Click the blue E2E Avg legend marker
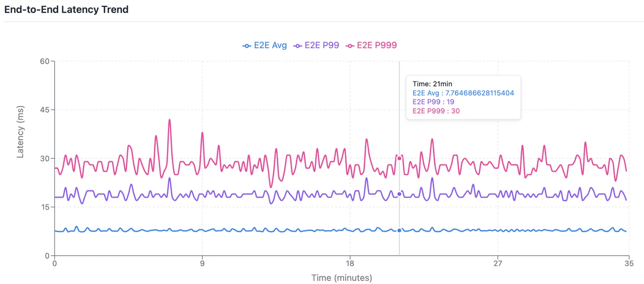Viewport: 644px width, 284px height. pos(247,45)
